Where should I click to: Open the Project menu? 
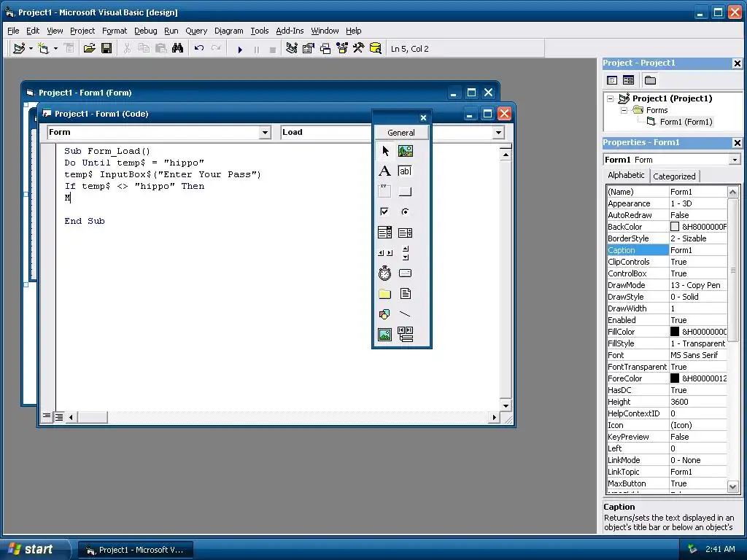[82, 31]
